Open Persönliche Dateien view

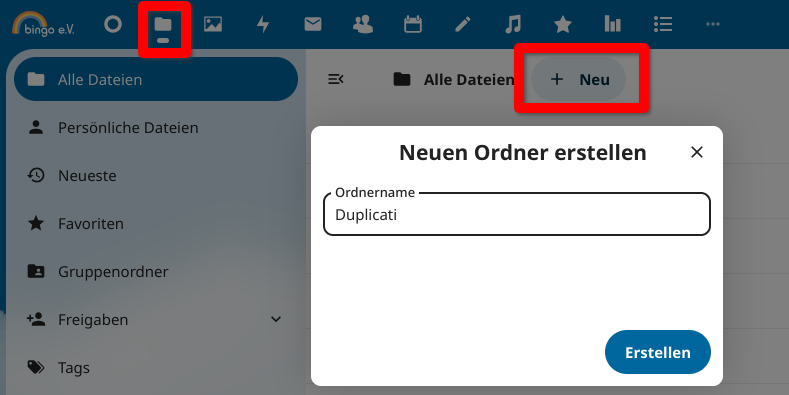pyautogui.click(x=156, y=128)
